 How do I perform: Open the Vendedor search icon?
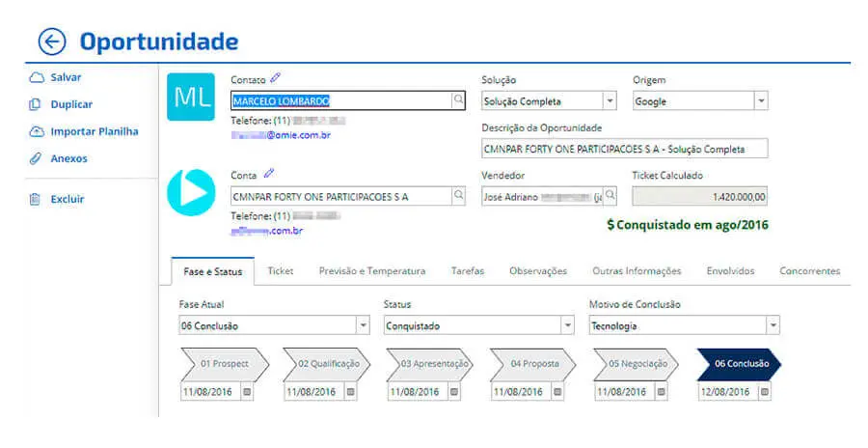tap(609, 196)
